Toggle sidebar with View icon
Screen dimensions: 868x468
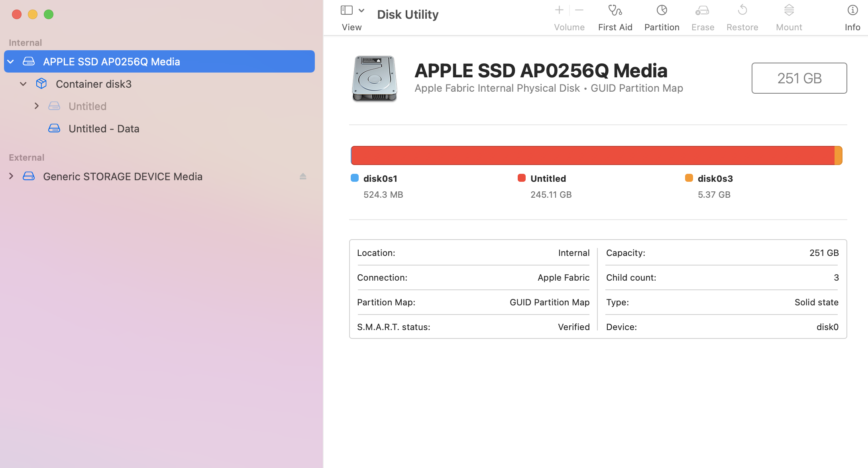[346, 10]
